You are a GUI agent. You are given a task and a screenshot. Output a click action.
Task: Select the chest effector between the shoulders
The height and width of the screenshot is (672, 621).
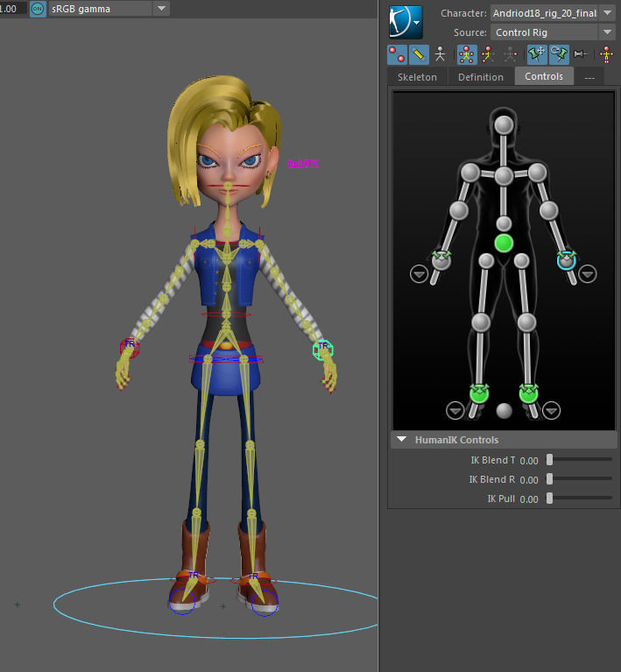tap(504, 176)
